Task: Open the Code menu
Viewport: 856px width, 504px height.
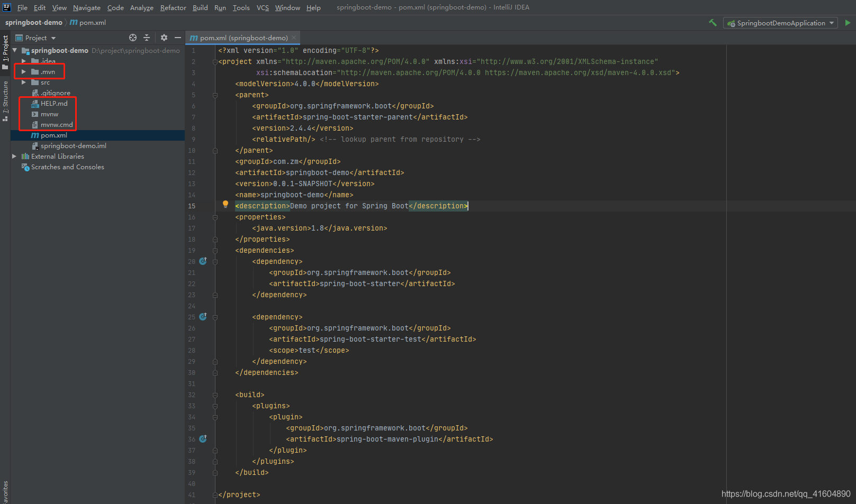Action: click(115, 7)
